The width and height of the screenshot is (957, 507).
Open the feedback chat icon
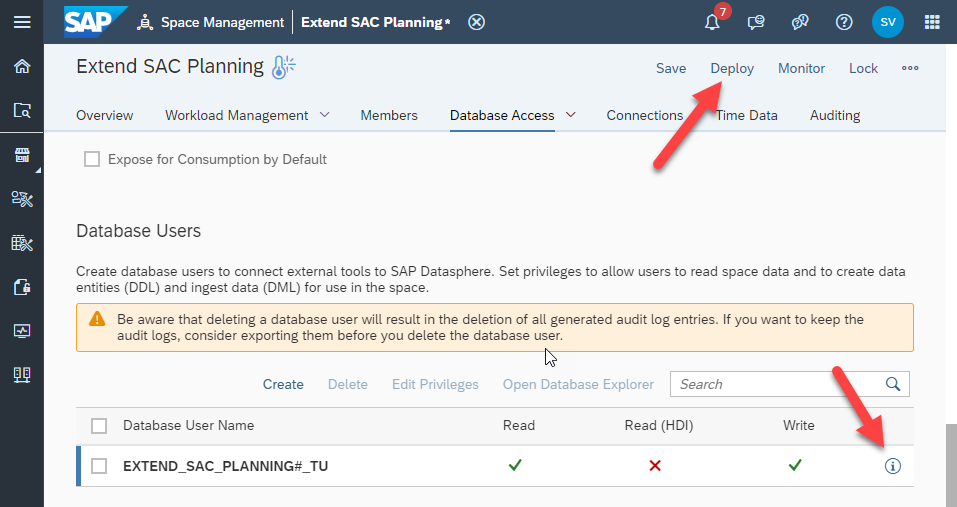tap(756, 23)
